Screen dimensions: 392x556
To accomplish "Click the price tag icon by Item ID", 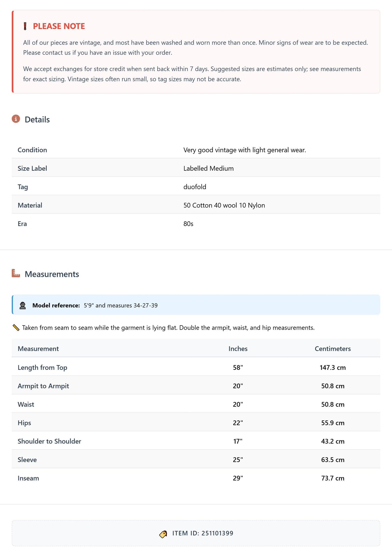I will pos(163,534).
